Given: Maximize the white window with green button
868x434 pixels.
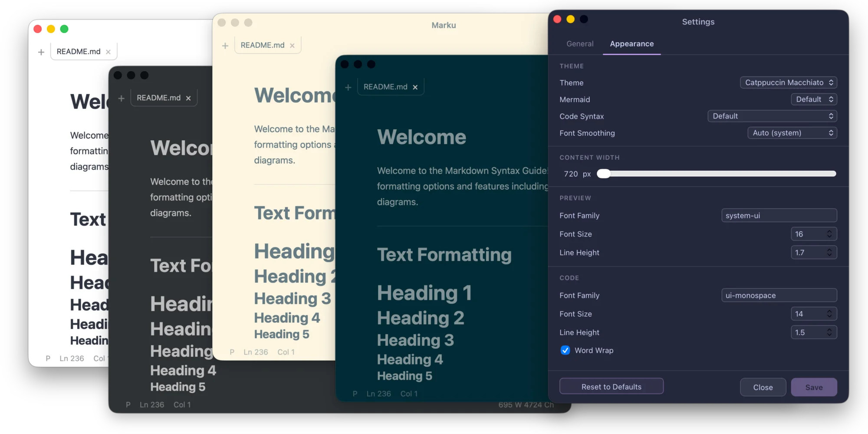Looking at the screenshot, I should 64,29.
